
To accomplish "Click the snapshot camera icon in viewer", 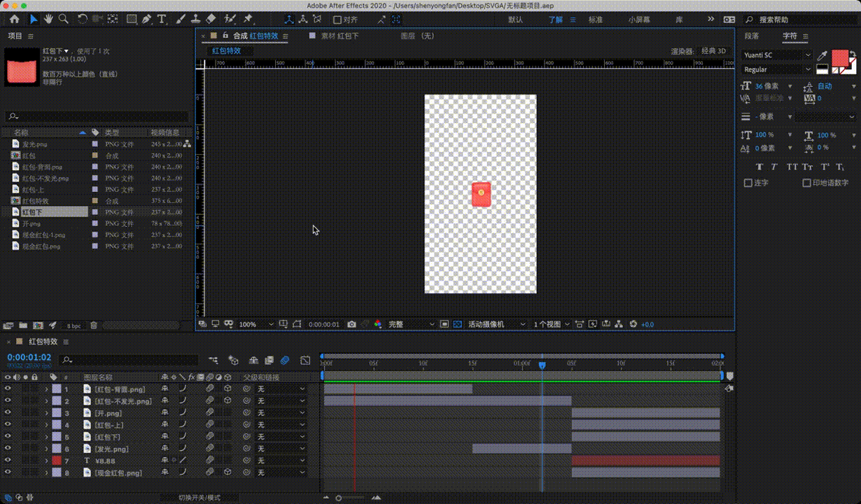I will tap(351, 325).
